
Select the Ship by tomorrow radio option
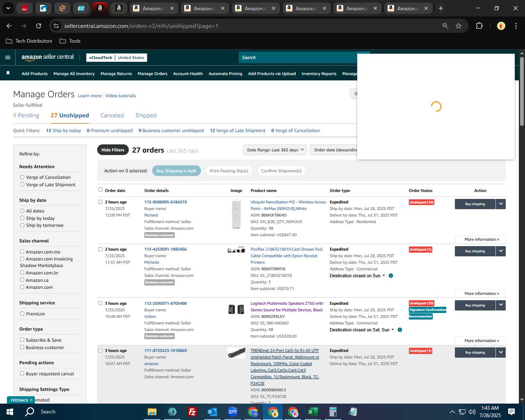(x=22, y=225)
